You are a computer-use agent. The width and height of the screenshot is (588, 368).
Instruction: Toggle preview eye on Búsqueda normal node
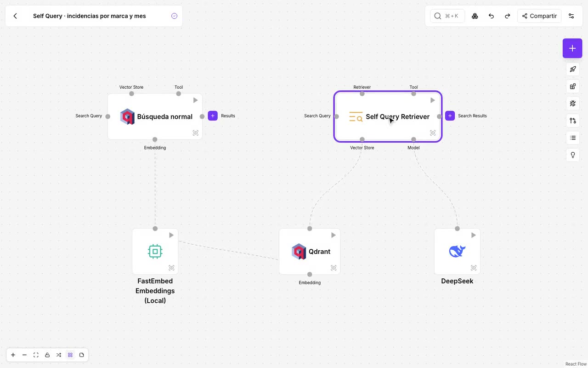[196, 133]
